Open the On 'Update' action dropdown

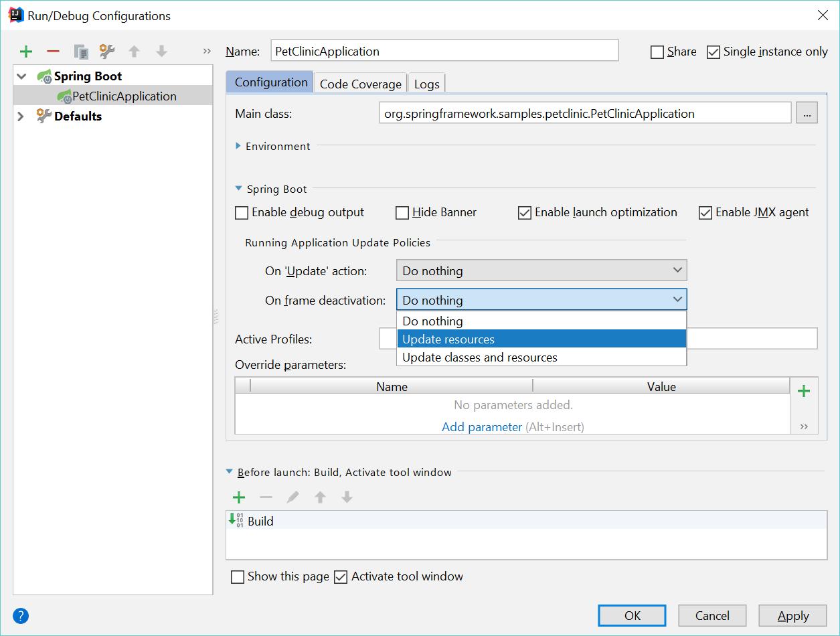[x=541, y=270]
